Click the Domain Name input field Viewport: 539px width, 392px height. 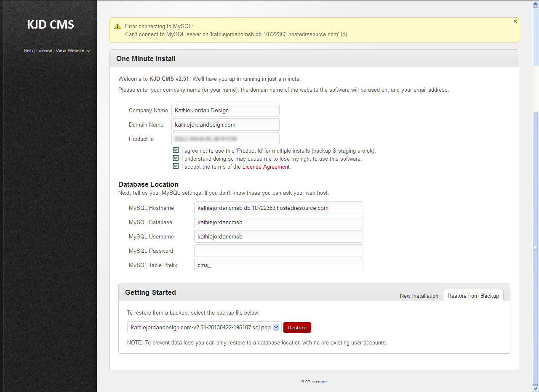225,124
